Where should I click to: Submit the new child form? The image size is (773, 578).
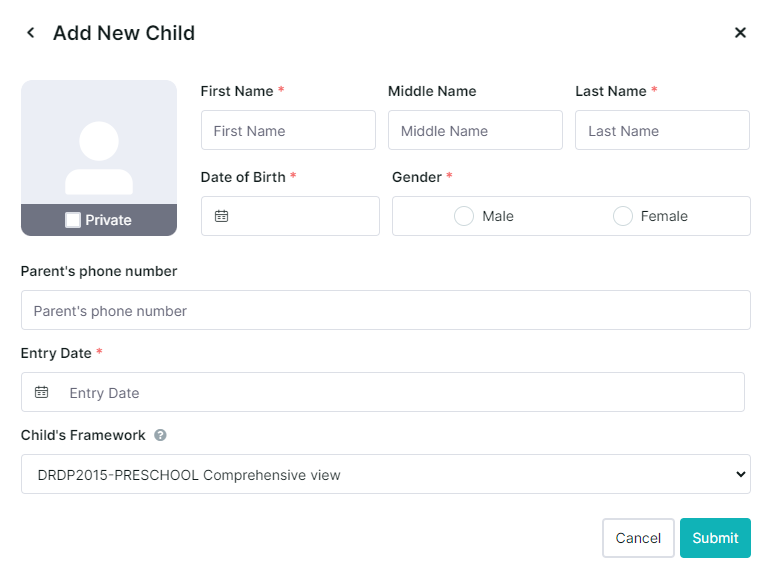pyautogui.click(x=715, y=538)
